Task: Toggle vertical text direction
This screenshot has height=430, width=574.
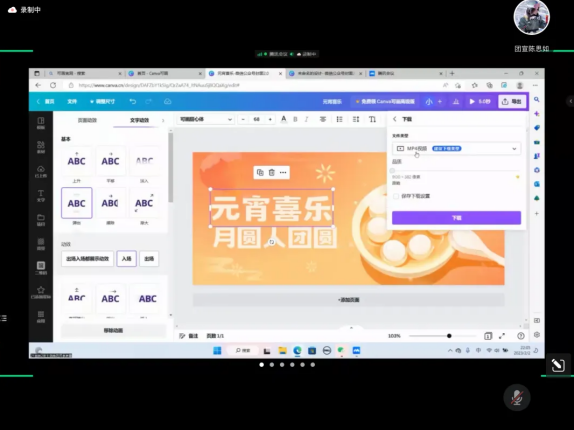Action: click(x=372, y=119)
